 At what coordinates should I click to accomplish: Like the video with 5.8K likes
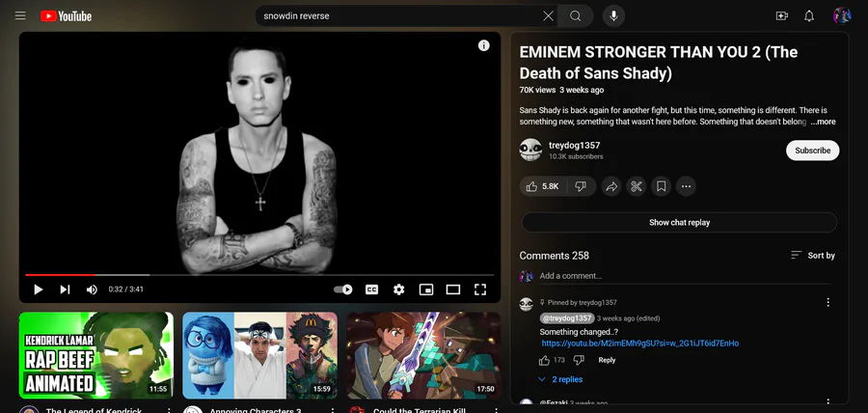(x=542, y=186)
